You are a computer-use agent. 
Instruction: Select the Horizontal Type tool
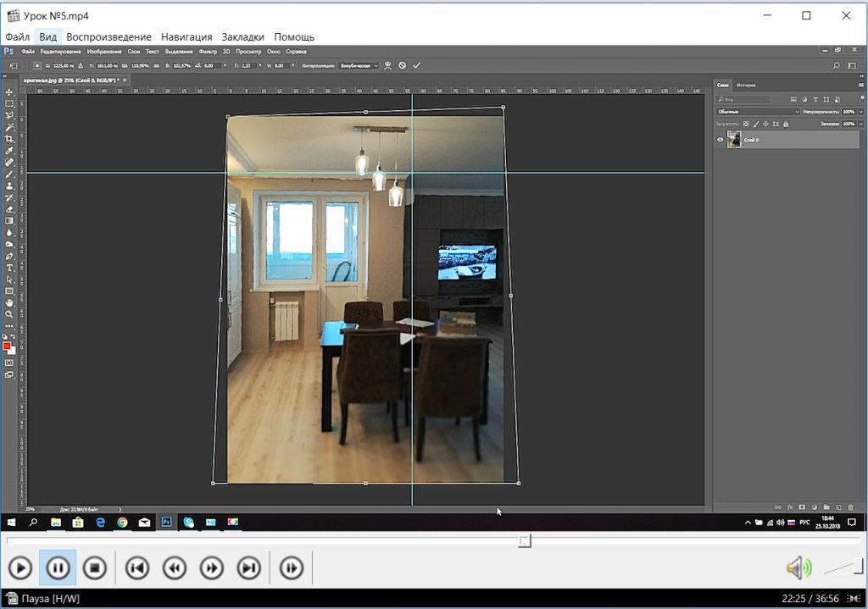tap(8, 268)
